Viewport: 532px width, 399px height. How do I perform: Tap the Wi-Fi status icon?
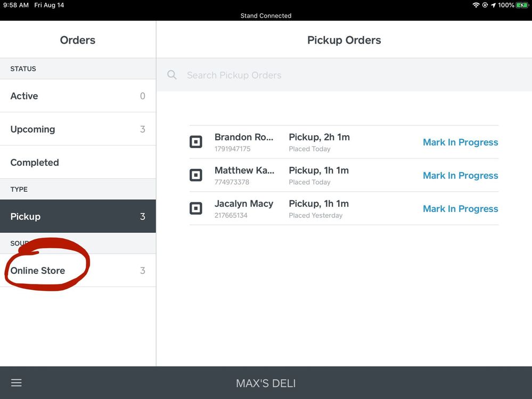click(476, 5)
